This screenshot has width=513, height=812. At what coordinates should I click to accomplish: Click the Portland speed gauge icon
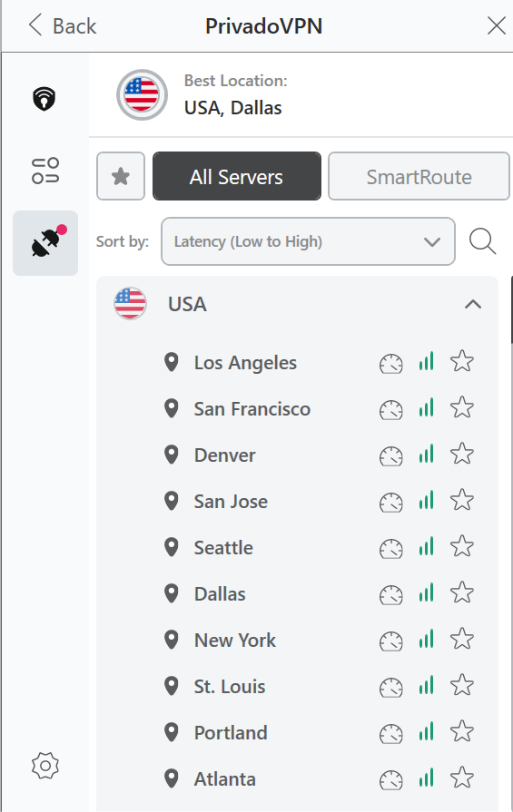click(391, 734)
